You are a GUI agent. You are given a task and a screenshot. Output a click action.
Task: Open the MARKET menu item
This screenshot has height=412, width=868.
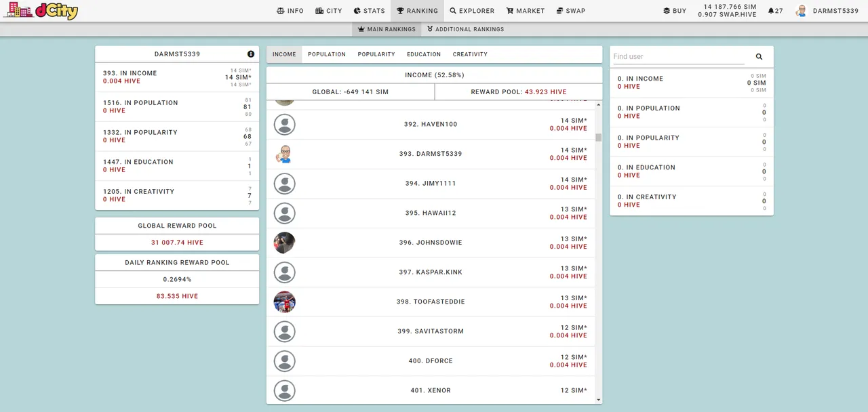pos(526,11)
